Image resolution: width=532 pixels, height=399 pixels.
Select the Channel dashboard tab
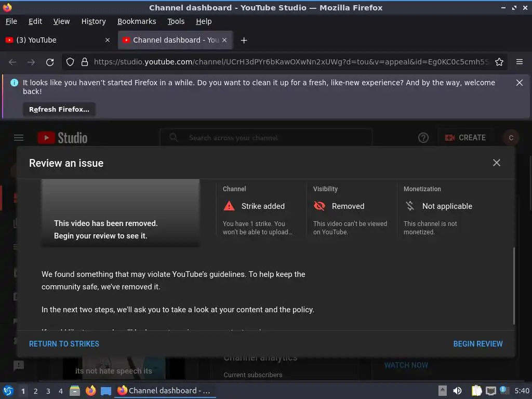point(175,40)
